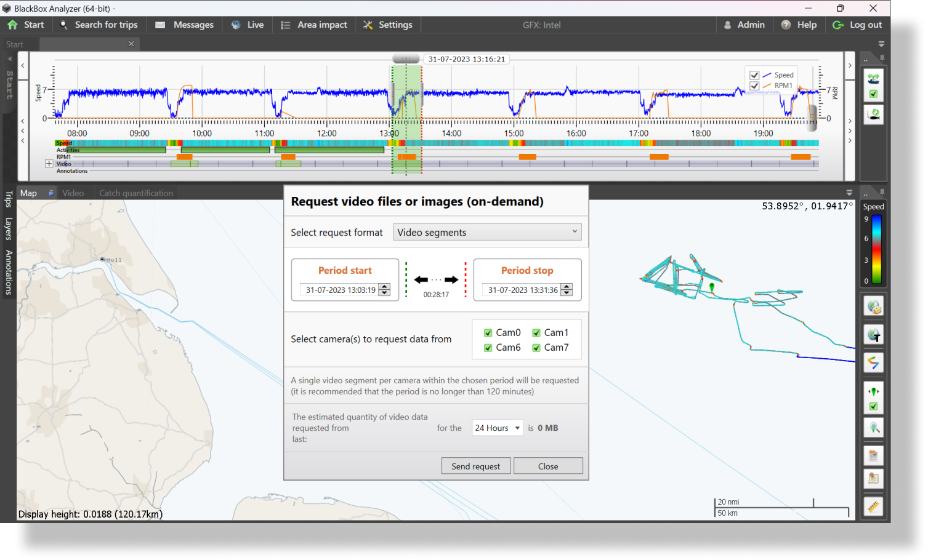
Task: Click the timeline selection slider handle
Action: tap(406, 59)
